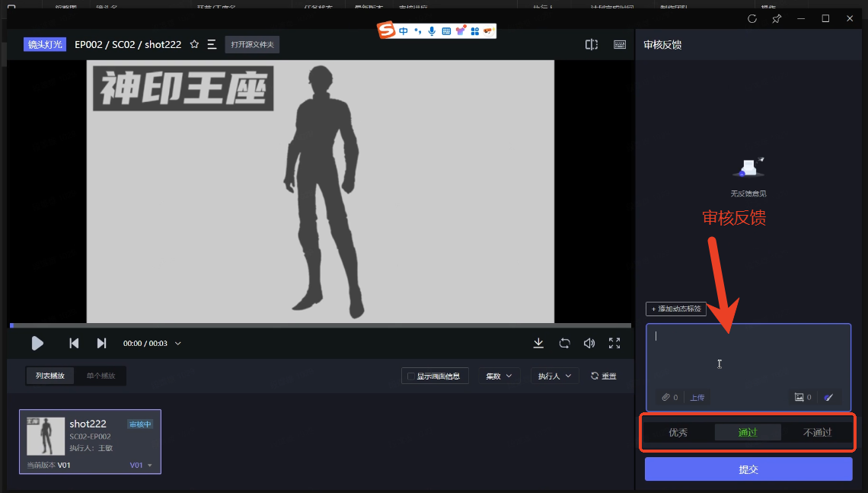Viewport: 868px width, 493px height.
Task: Click the EP002 / SC02 / shot222 path
Action: click(128, 44)
